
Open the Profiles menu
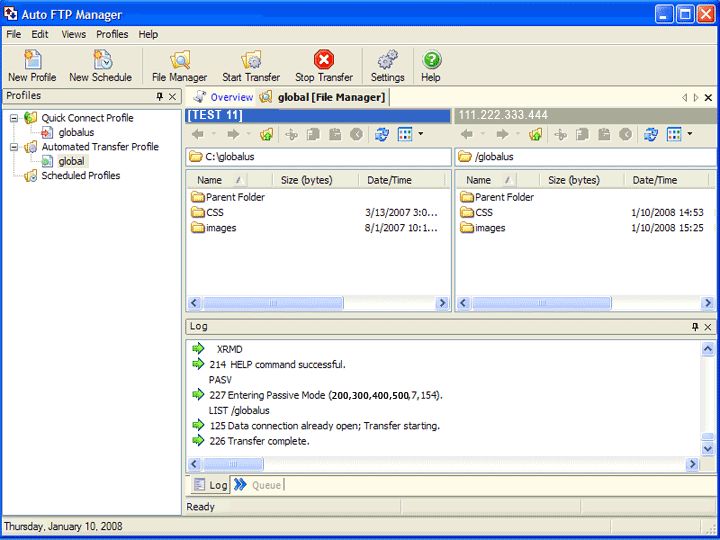point(112,34)
